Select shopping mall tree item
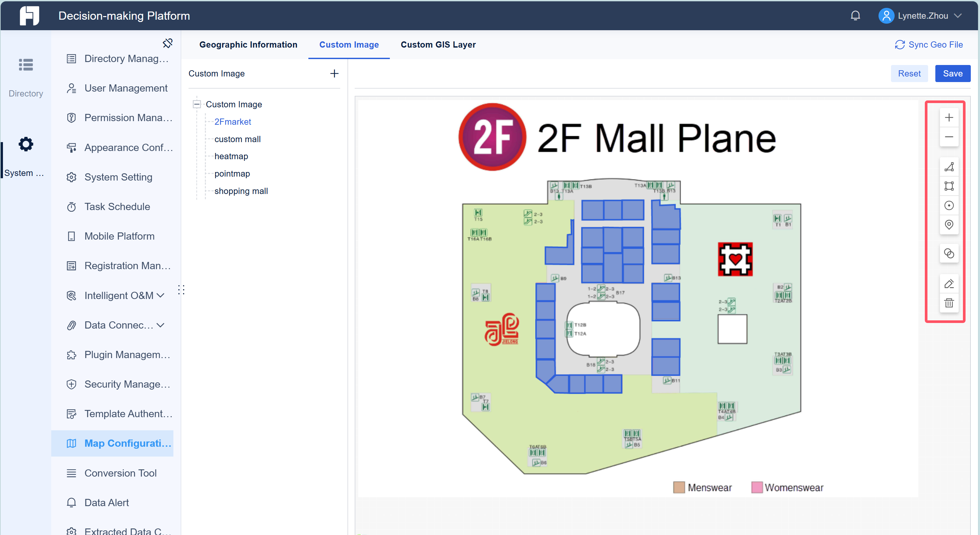This screenshot has width=980, height=535. pyautogui.click(x=241, y=191)
